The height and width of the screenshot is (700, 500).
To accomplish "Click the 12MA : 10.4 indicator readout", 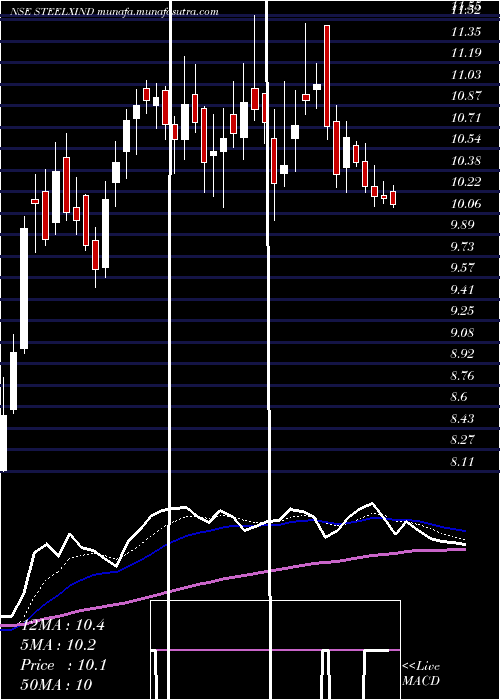I will click(62, 625).
